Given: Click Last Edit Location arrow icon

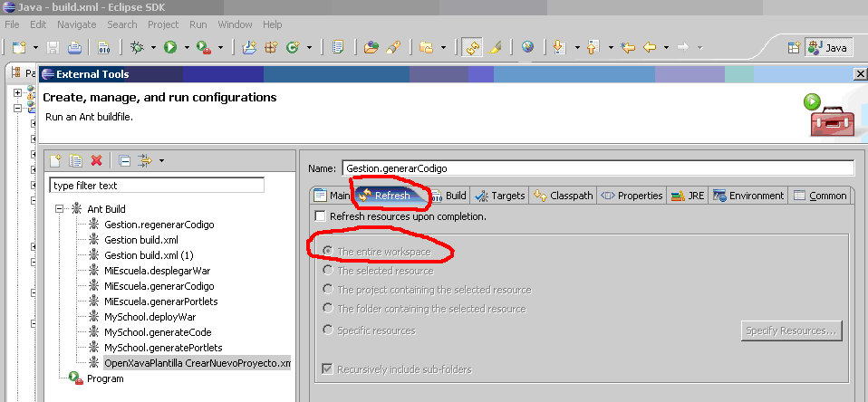Looking at the screenshot, I should [627, 48].
